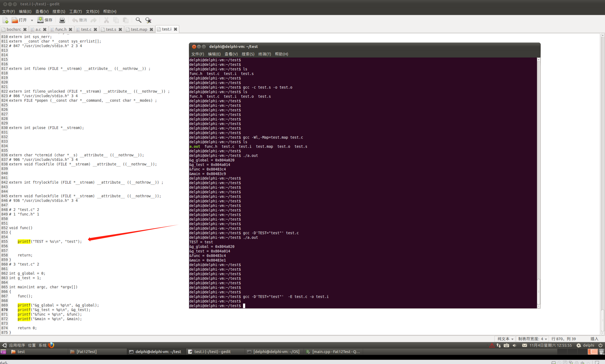Click the new document icon in gedit toolbar
This screenshot has width=605, height=364.
pos(5,20)
